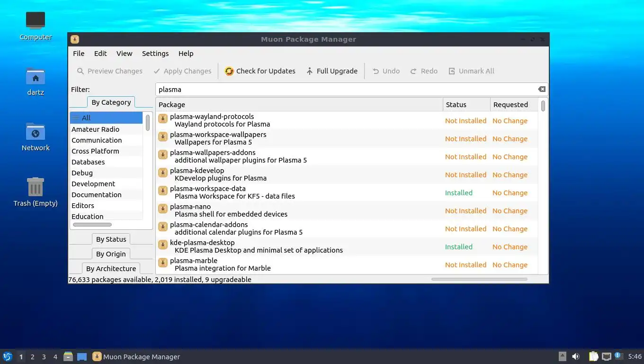Open the file manager launcher in the taskbar
Viewport: 644px width, 364px height.
(x=68, y=356)
